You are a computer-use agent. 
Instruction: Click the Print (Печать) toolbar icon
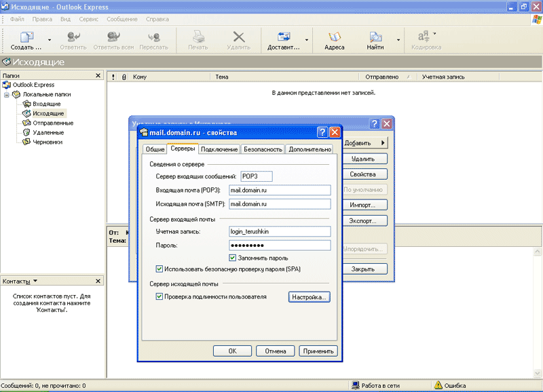(198, 37)
